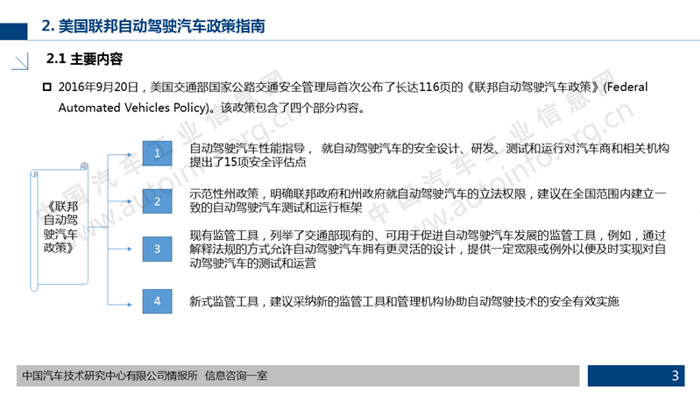
Task: Click the line 致的自动驾驶汽车测试和运行框架
Action: coord(276,207)
